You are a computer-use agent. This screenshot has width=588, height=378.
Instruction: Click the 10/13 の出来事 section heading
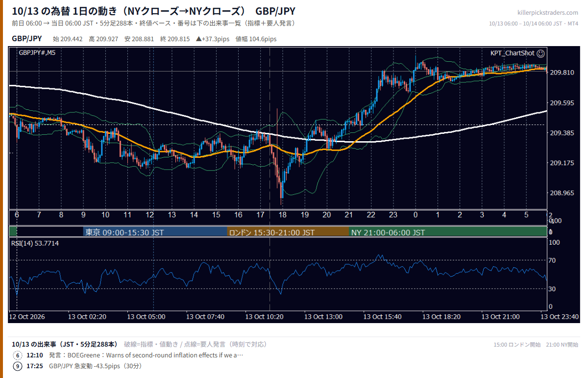point(65,344)
